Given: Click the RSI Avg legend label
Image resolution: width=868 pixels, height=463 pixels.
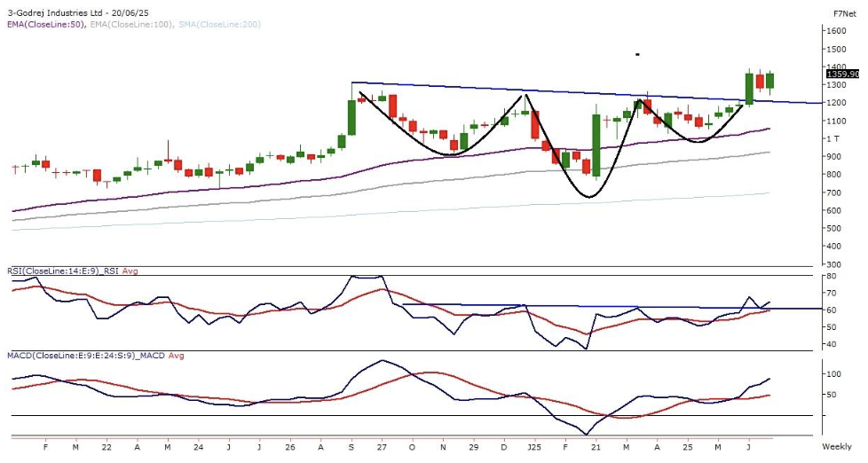Looking at the screenshot, I should tap(130, 271).
